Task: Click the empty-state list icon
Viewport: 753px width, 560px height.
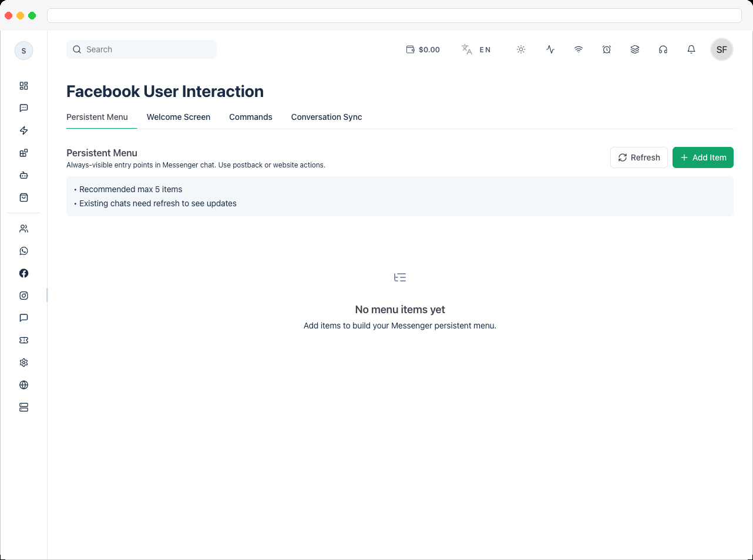Action: click(400, 277)
